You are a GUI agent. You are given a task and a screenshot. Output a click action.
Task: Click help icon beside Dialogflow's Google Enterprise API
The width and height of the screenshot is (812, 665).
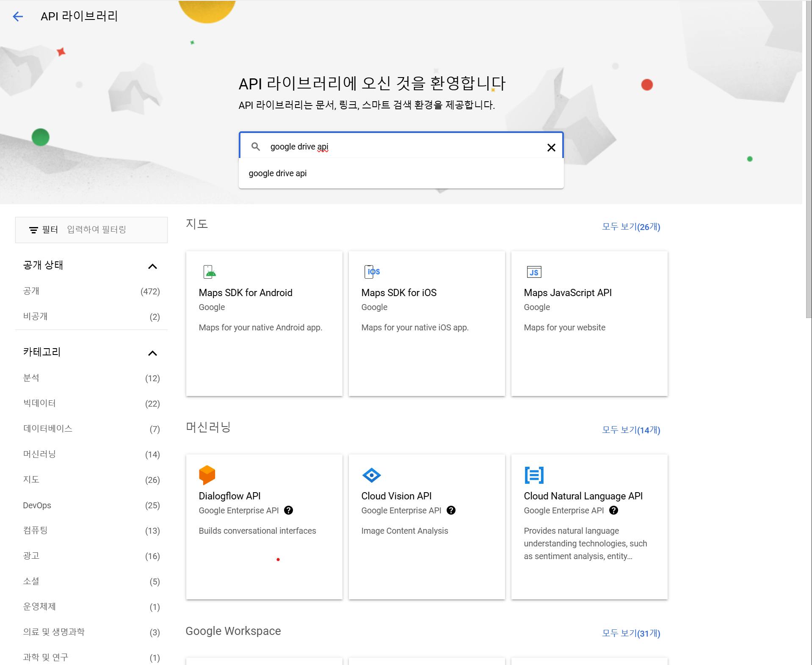click(289, 510)
